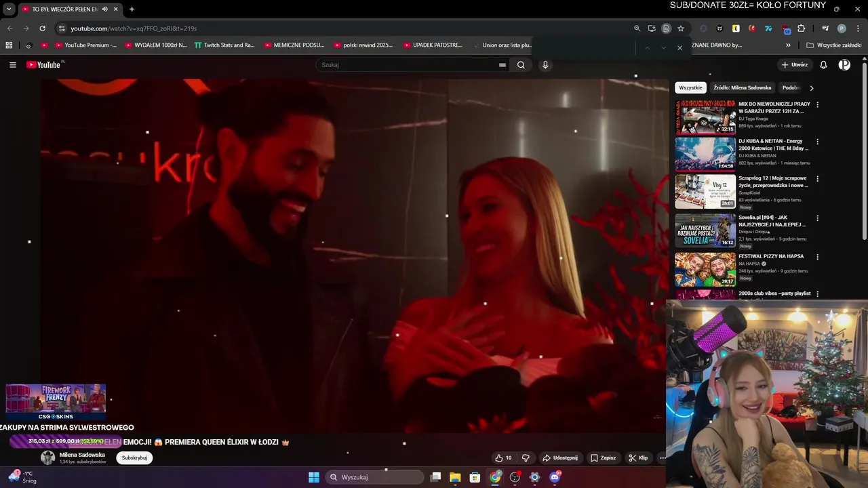Open the Scrapvlog 12 video thumbnail
This screenshot has height=488, width=868.
tap(705, 191)
